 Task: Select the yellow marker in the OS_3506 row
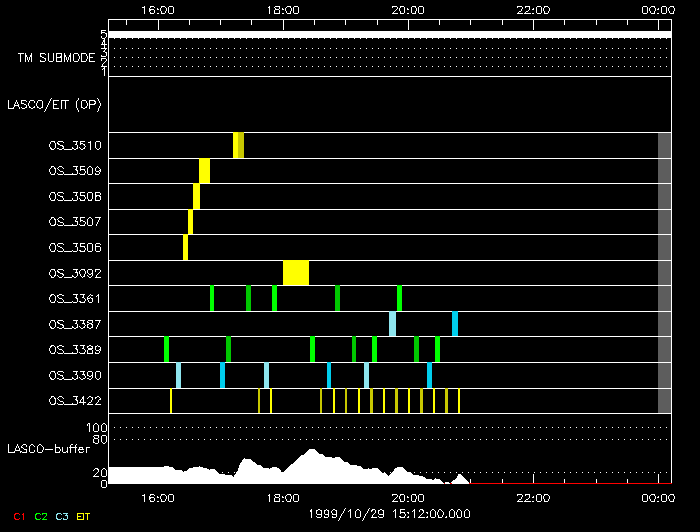tap(185, 247)
